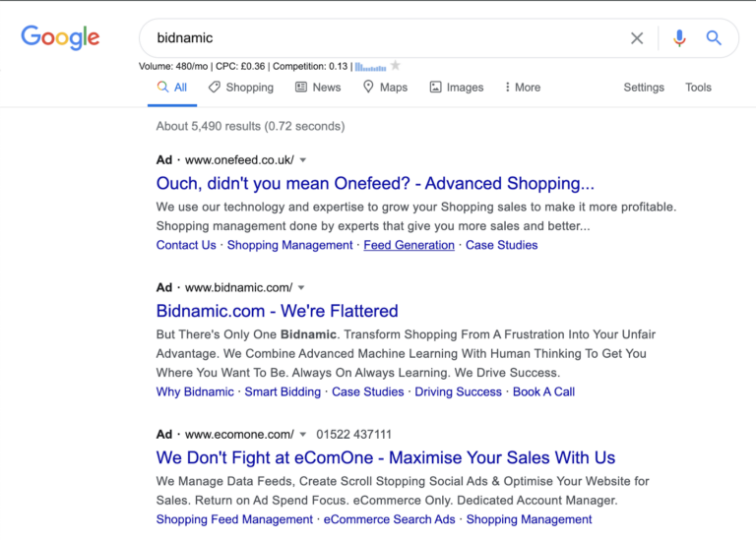756x540 pixels.
Task: Click the 'About 5,490 results' count text
Action: [x=250, y=126]
